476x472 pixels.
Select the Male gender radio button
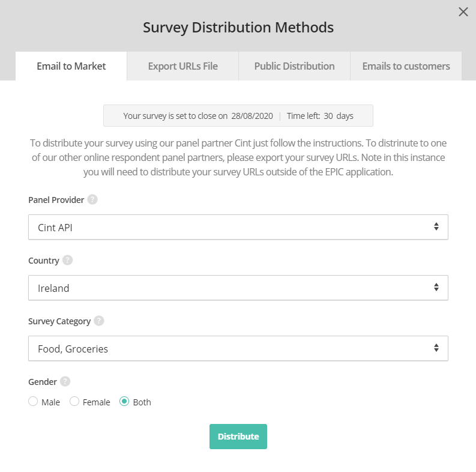click(x=34, y=402)
